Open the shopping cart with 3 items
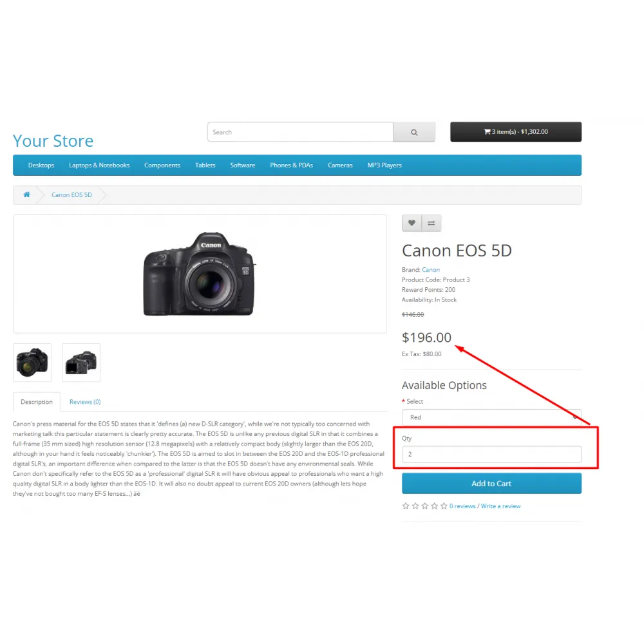644x644 pixels. tap(516, 132)
